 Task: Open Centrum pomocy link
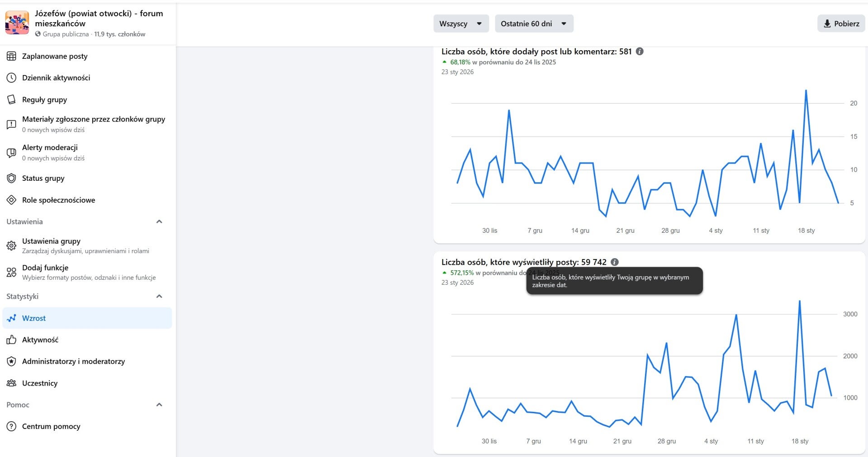(51, 426)
